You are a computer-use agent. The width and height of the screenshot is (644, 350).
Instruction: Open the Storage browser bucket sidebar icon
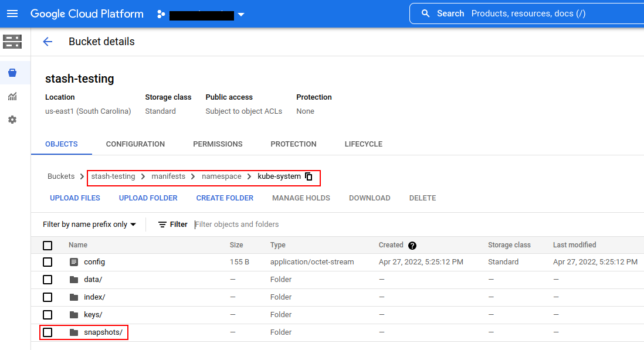click(12, 73)
